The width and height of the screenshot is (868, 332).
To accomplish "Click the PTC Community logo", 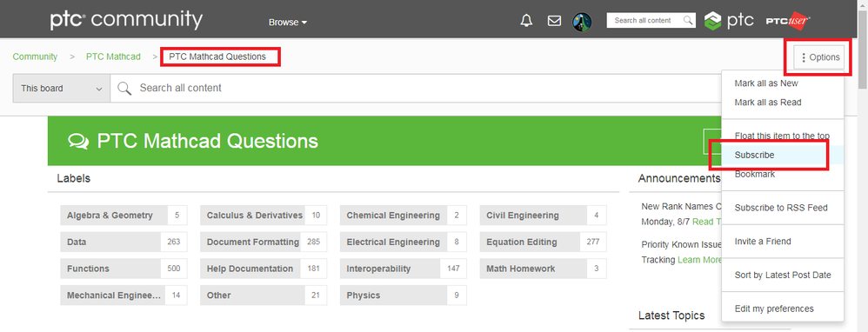I will tap(126, 20).
